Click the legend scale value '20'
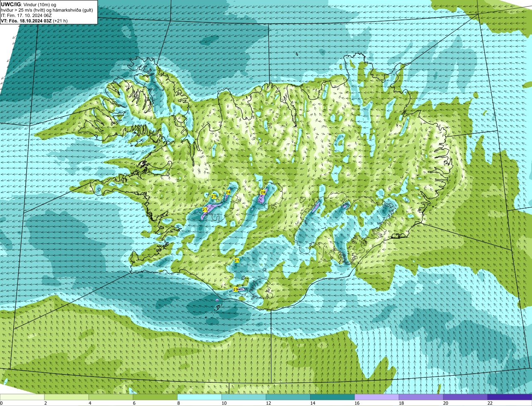Image resolution: width=532 pixels, height=406 pixels. pos(446,403)
